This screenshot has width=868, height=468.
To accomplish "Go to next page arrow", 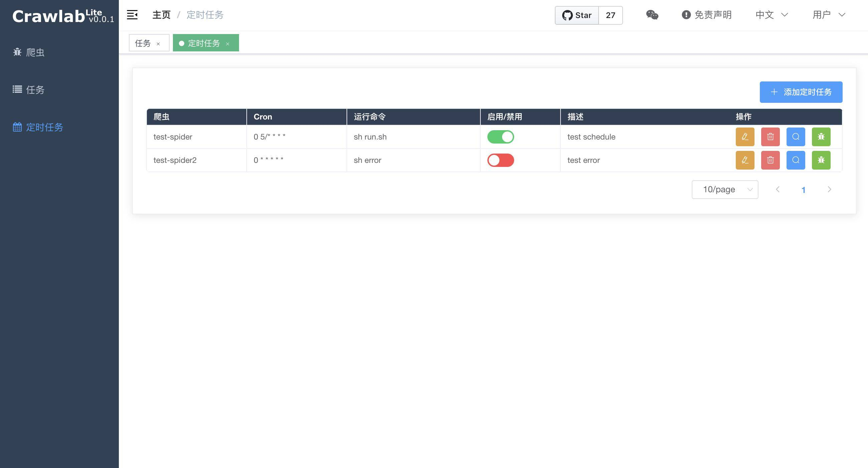I will [x=829, y=189].
